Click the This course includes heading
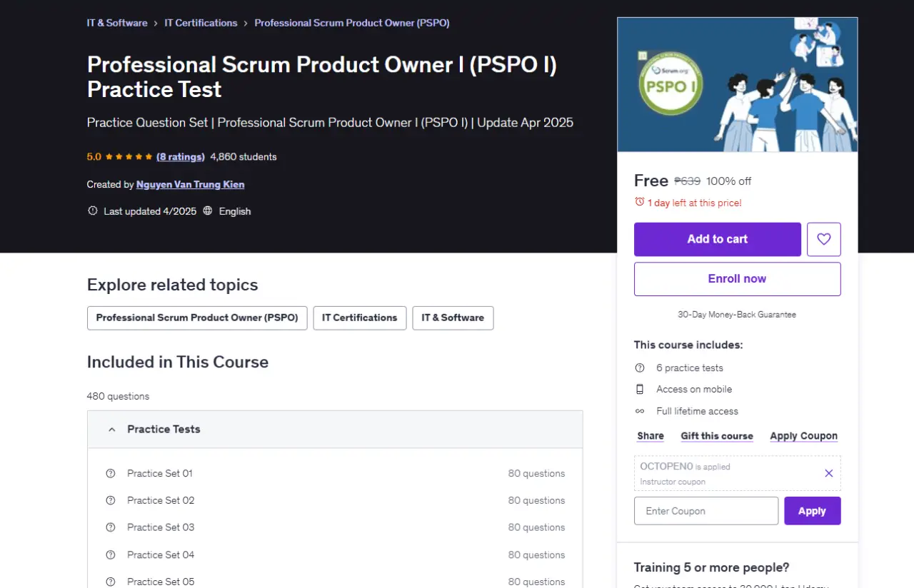Viewport: 914px width, 588px height. [688, 345]
